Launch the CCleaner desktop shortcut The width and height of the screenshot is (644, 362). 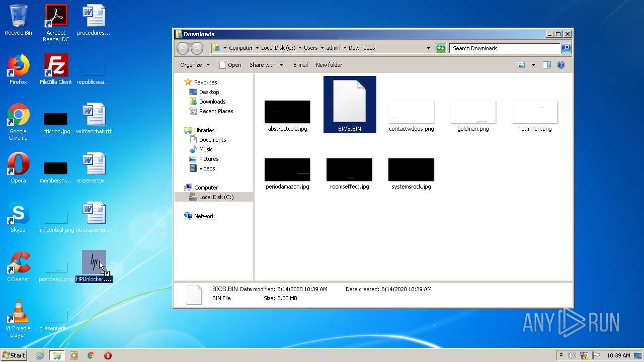click(18, 266)
